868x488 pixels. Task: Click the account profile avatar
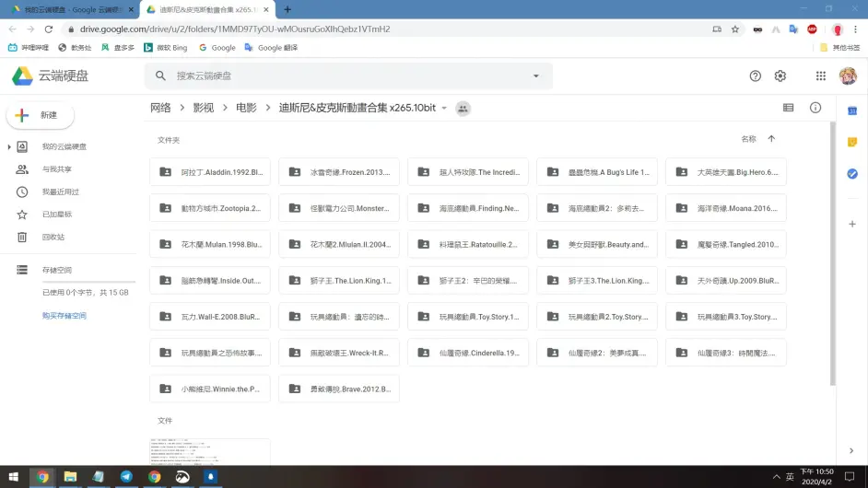pos(848,76)
